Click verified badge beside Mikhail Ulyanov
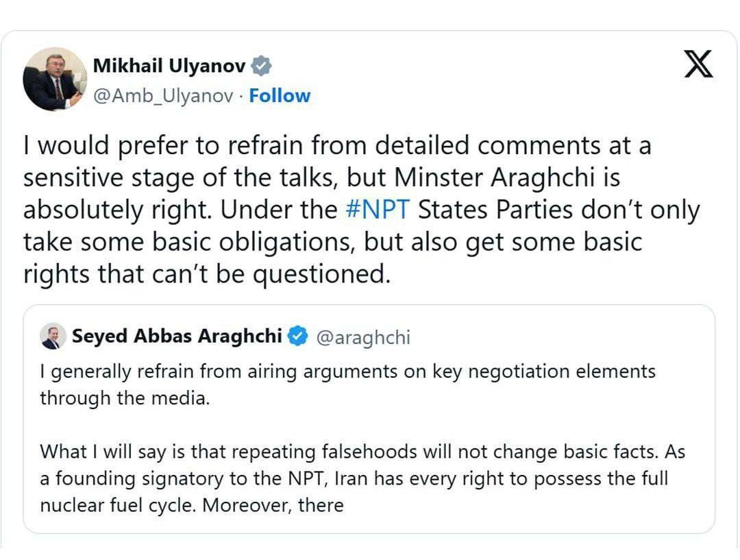Image resolution: width=740 pixels, height=560 pixels. pos(261,66)
